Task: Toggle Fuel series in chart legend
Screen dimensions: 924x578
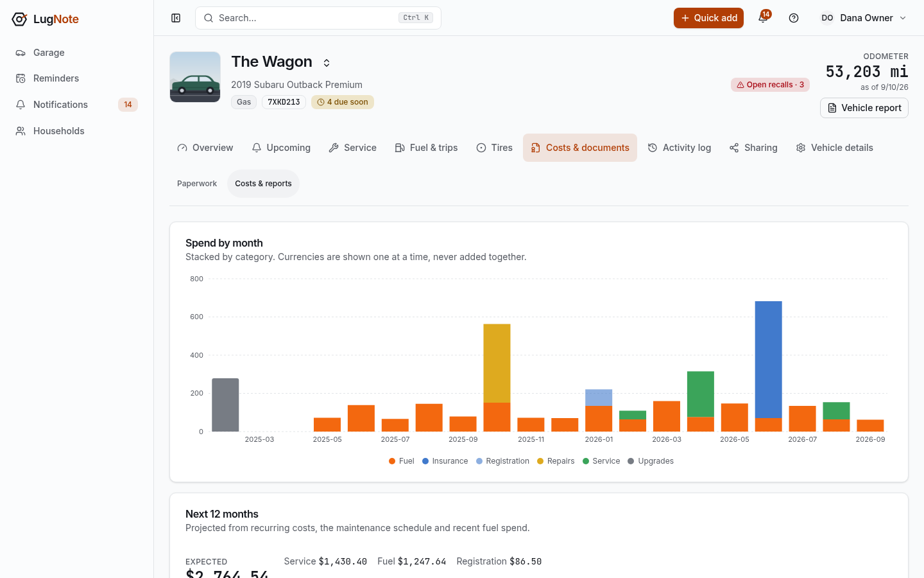Action: pyautogui.click(x=402, y=461)
